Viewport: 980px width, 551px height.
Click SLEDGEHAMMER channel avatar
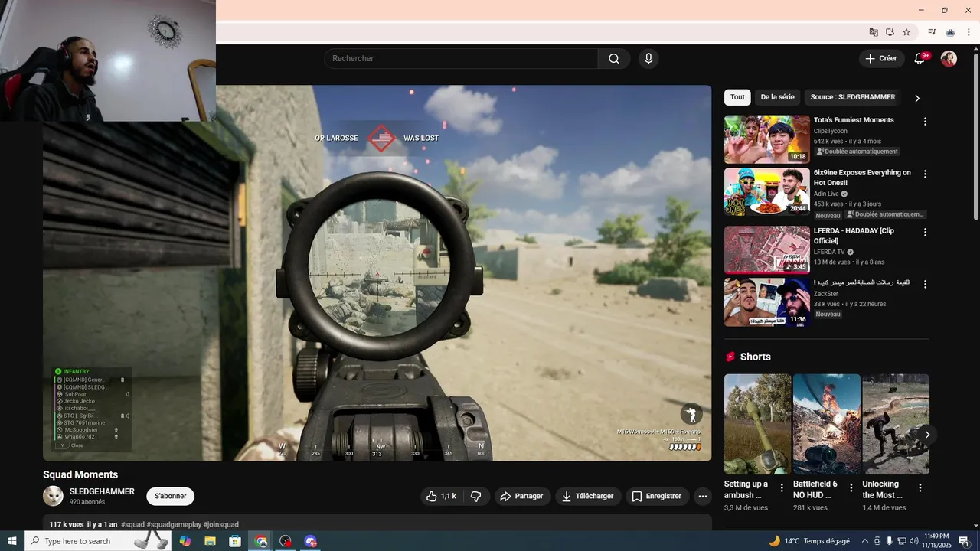[53, 496]
